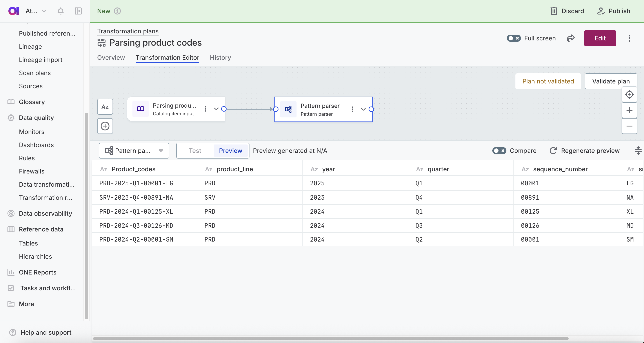Click the zoom in icon on the canvas
Image resolution: width=644 pixels, height=343 pixels.
pos(629,110)
